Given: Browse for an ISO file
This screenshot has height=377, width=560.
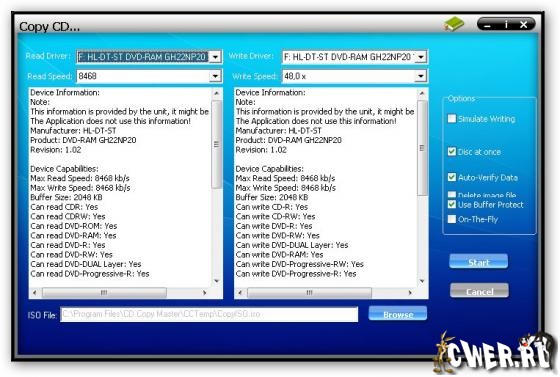Looking at the screenshot, I should click(398, 313).
